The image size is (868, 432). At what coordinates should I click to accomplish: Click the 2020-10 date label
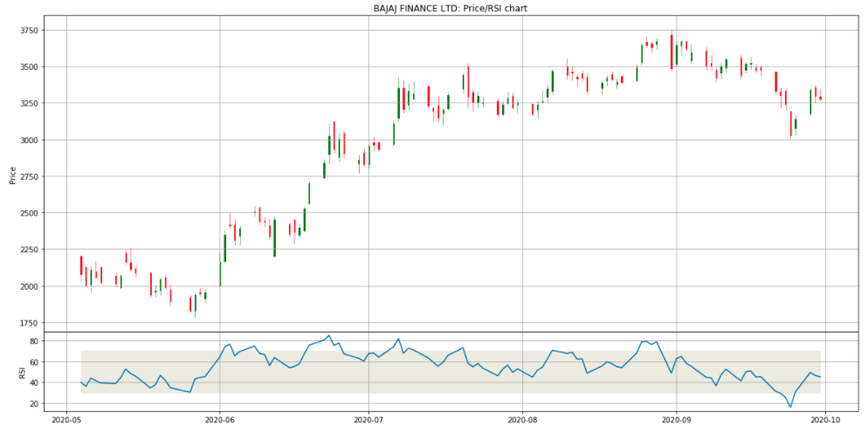(825, 422)
